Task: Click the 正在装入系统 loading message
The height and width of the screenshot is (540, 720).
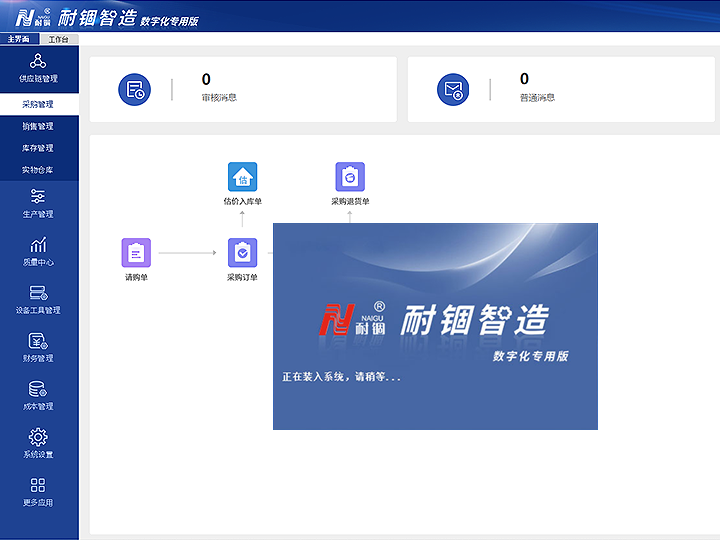Action: [x=341, y=377]
